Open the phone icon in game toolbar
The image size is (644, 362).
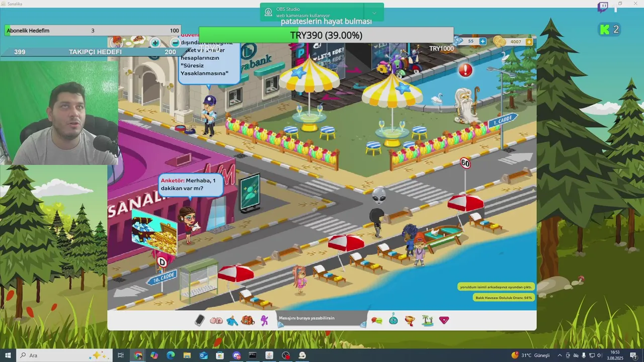click(200, 320)
